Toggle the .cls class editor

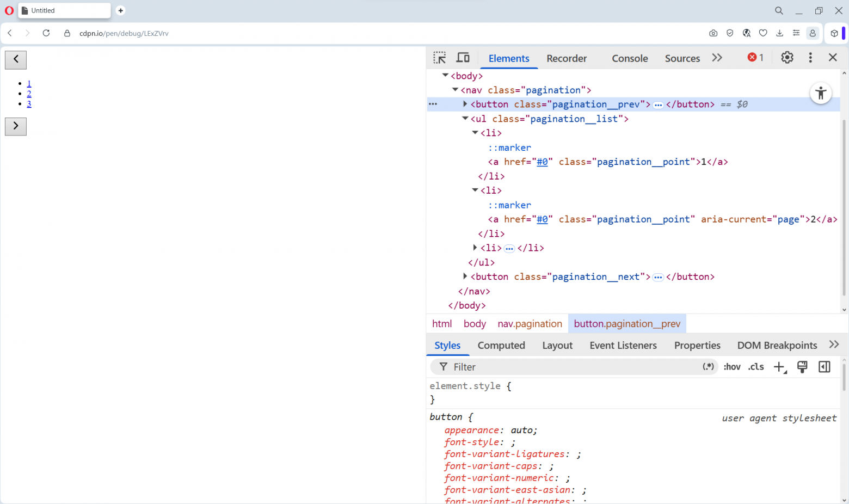(x=756, y=367)
